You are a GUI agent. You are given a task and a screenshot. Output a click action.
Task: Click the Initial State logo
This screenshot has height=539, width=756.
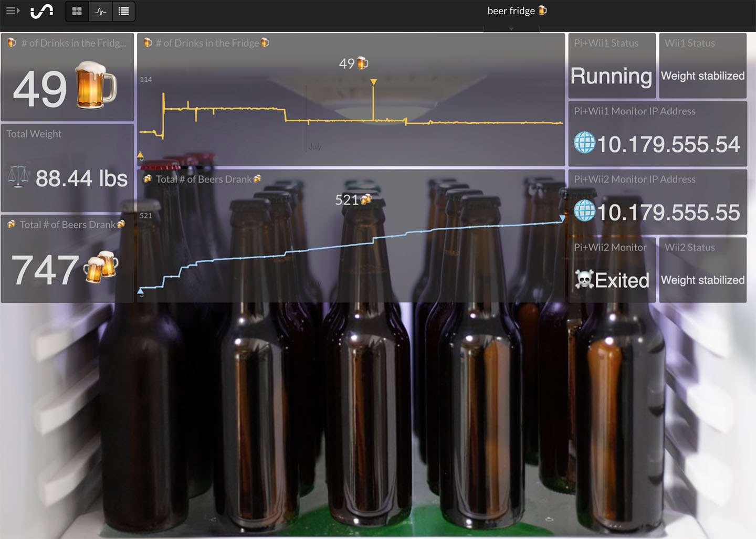[41, 11]
